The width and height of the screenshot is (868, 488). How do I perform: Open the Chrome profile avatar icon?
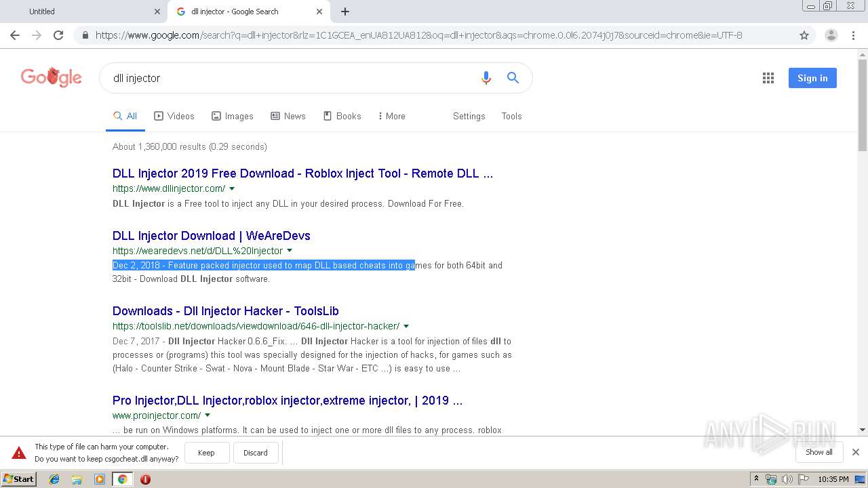coord(831,35)
